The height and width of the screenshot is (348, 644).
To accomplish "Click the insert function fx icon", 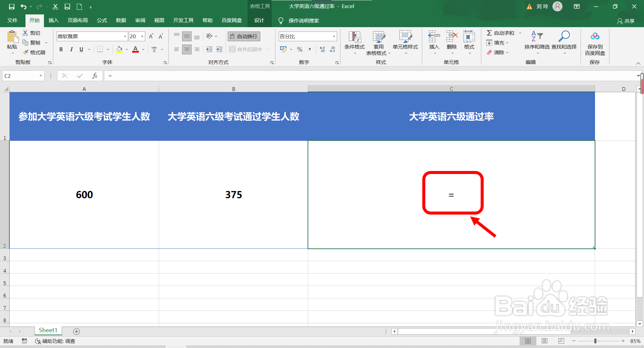I will [95, 76].
